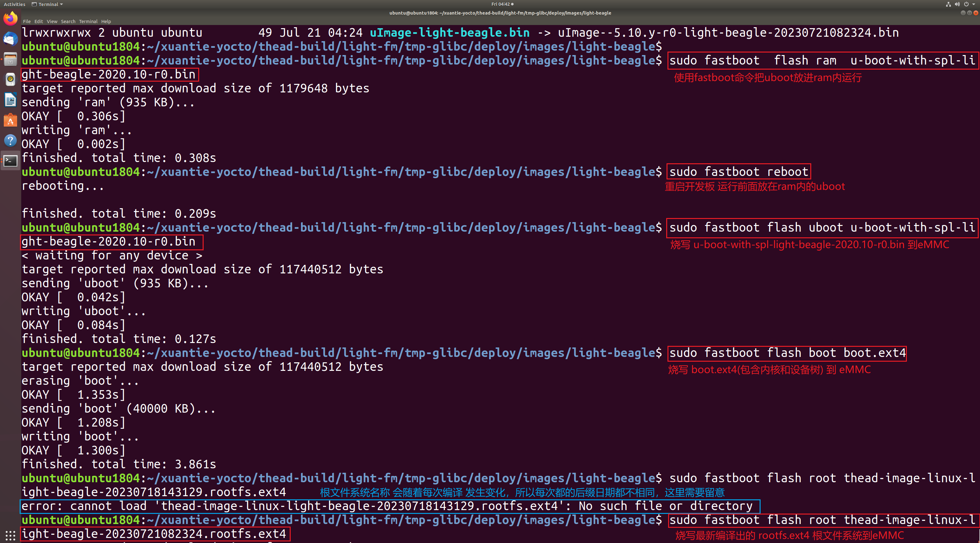Open the View menu
Image resolution: width=980 pixels, height=543 pixels.
[x=52, y=21]
